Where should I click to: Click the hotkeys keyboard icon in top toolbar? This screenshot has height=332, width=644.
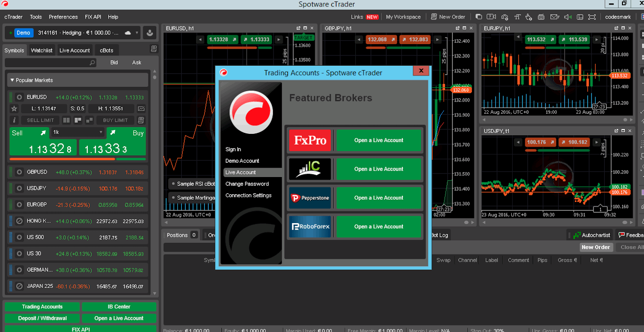[542, 17]
